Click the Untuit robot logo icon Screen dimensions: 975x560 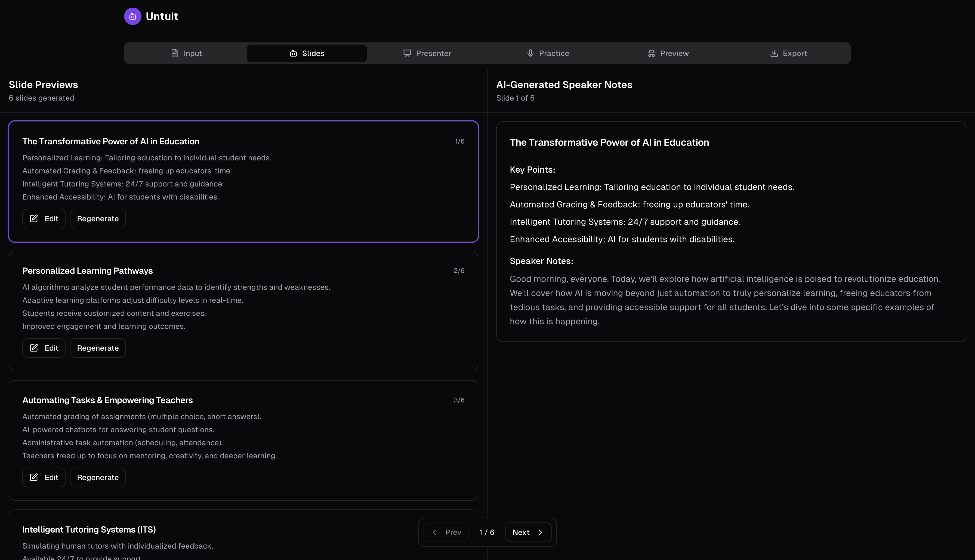tap(132, 17)
